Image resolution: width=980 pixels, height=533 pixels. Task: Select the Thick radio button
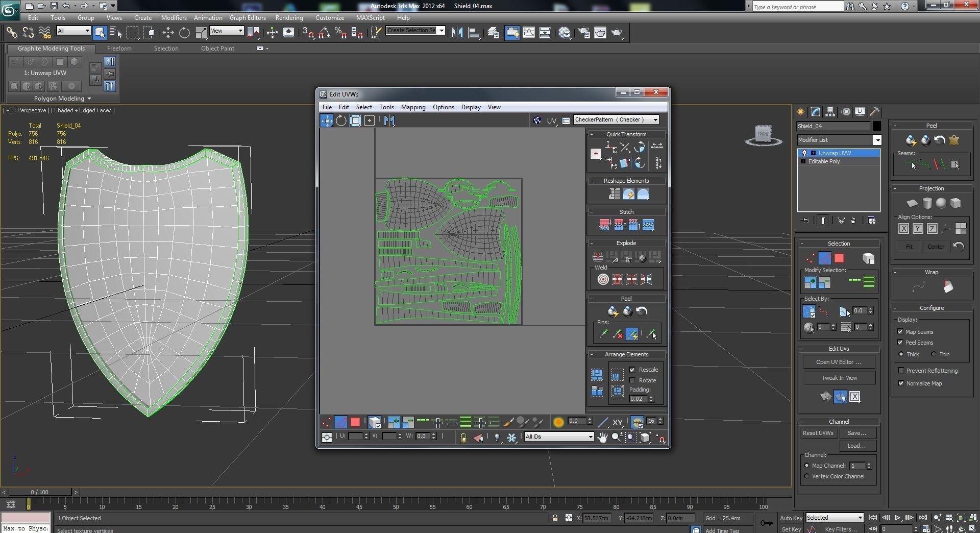coord(901,354)
